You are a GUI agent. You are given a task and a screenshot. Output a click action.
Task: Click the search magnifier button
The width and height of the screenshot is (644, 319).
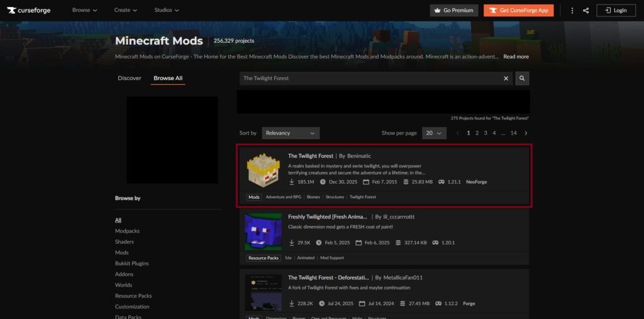[x=522, y=78]
